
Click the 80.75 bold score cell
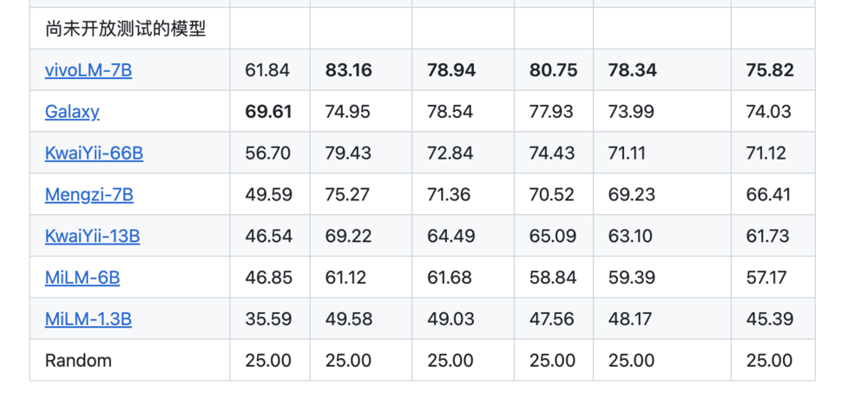pos(553,70)
